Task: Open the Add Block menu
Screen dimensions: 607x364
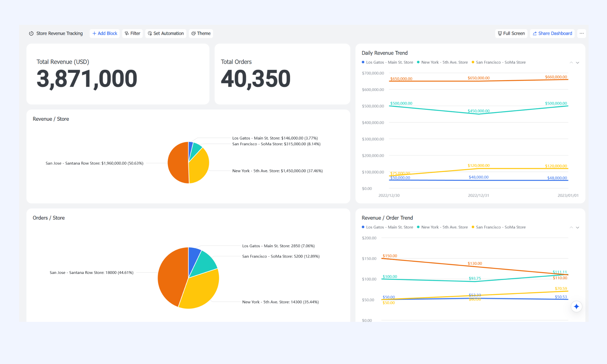Action: tap(105, 33)
